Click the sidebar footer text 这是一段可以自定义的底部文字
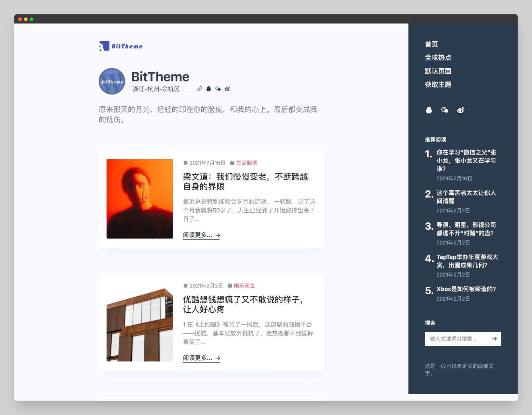 pos(459,370)
